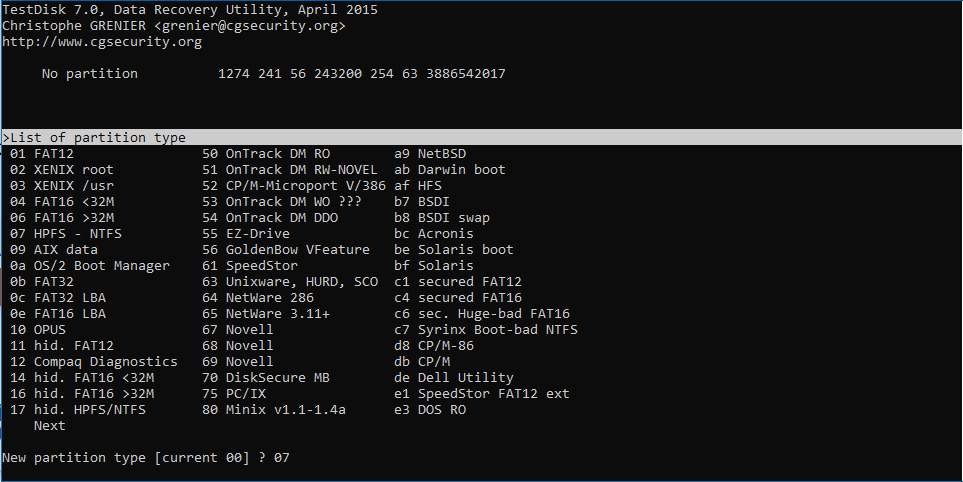Click the new partition type input showing 07
This screenshot has width=963, height=482.
click(281, 457)
